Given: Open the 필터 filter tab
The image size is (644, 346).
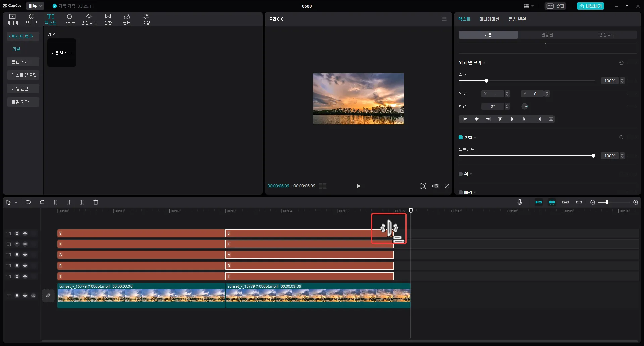Looking at the screenshot, I should (127, 19).
